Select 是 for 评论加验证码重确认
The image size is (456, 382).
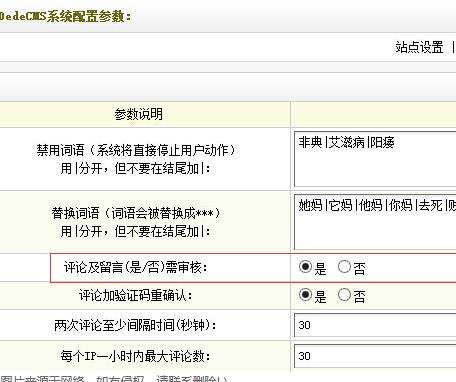[x=305, y=295]
